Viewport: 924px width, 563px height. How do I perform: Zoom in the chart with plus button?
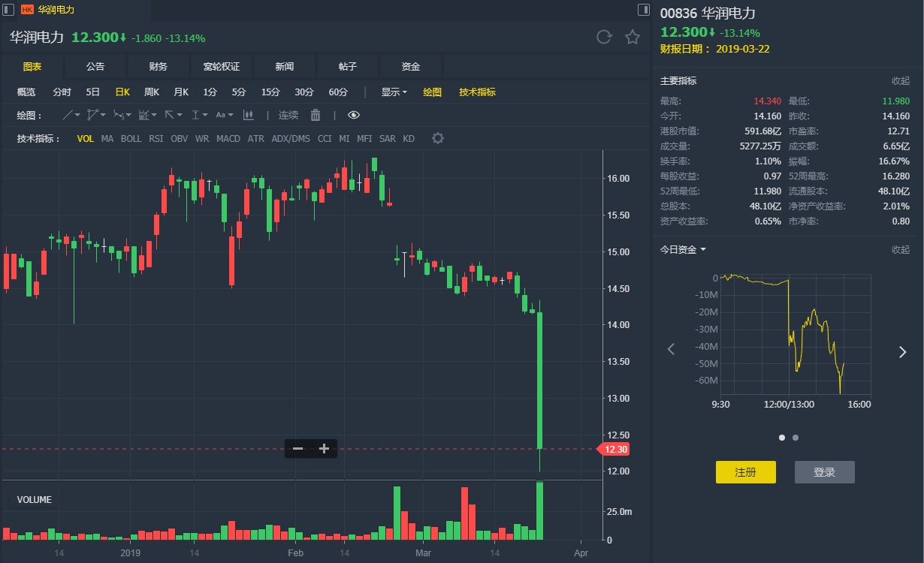tap(325, 449)
